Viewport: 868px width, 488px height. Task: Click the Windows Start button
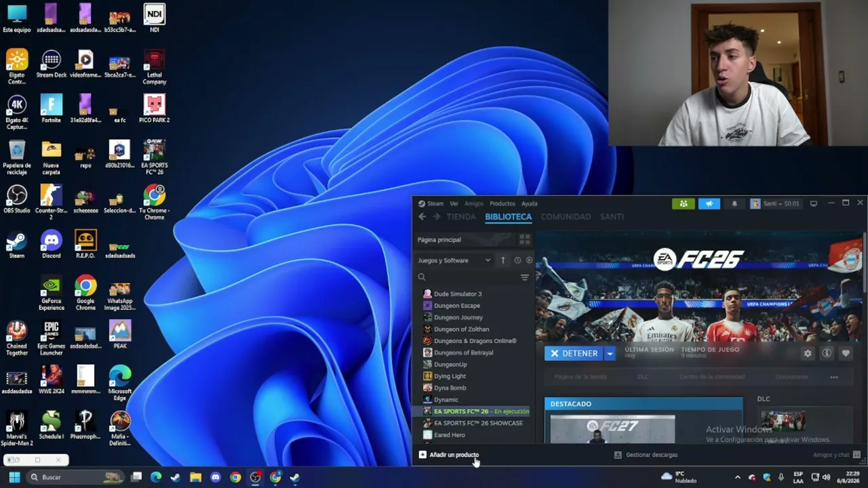14,477
